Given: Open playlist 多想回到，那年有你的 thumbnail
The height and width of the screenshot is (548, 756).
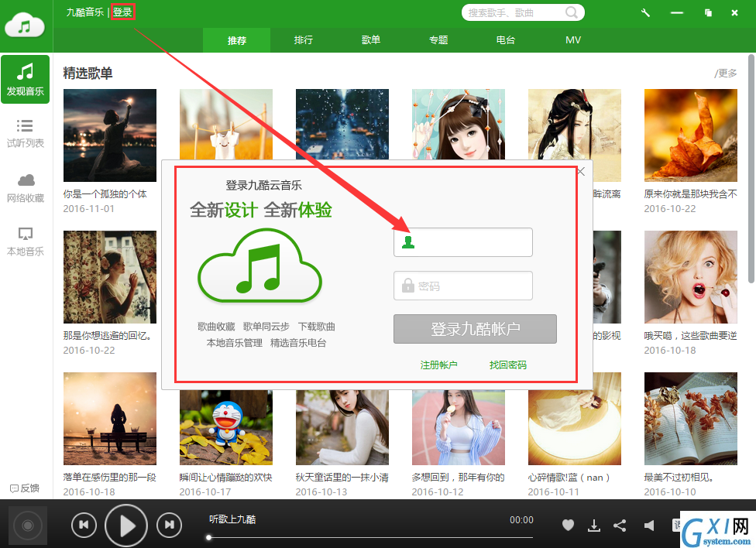Looking at the screenshot, I should pos(459,427).
